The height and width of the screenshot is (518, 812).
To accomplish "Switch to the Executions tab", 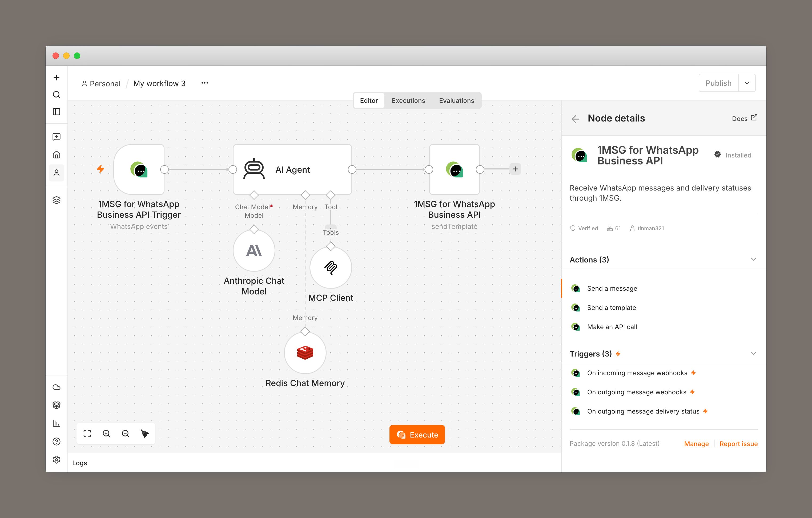I will [408, 100].
